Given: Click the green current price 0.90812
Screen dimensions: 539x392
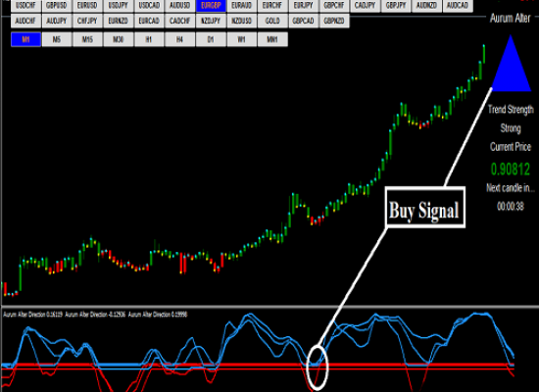Looking at the screenshot, I should pyautogui.click(x=511, y=170).
